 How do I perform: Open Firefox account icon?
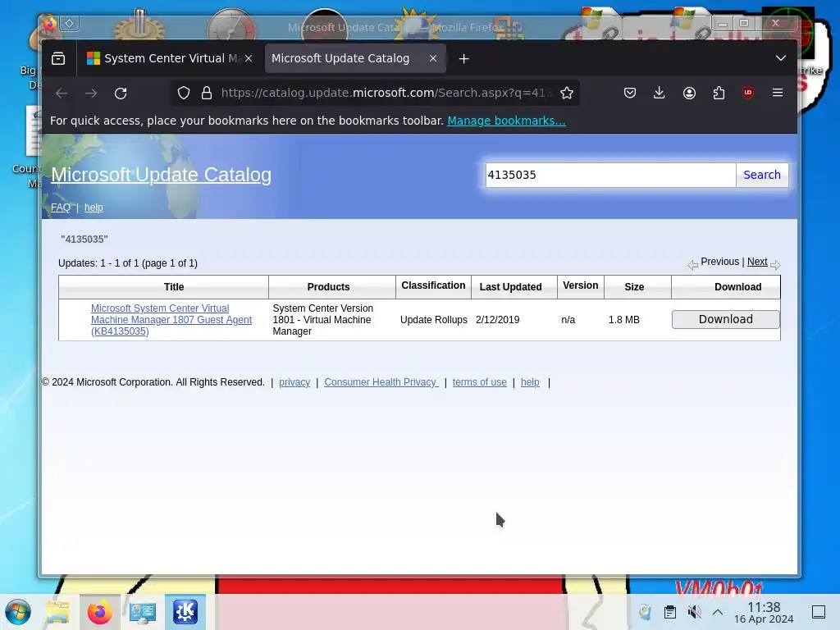click(689, 93)
